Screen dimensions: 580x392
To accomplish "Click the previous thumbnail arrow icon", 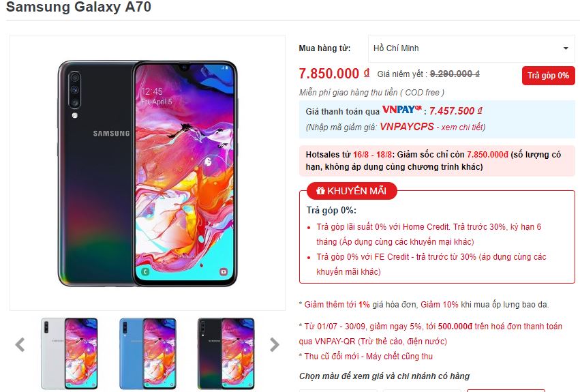I will 20,345.
